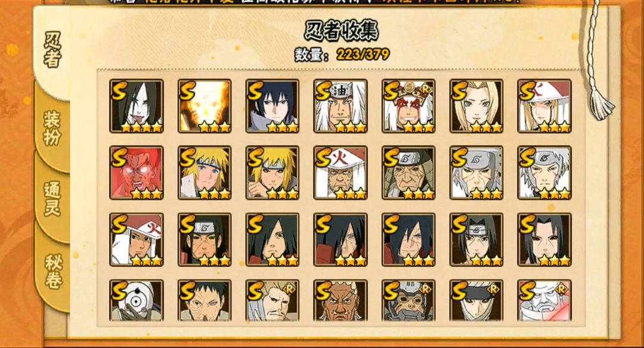Image resolution: width=644 pixels, height=348 pixels.
Task: Switch to the 忍者 tab
Action: point(52,50)
